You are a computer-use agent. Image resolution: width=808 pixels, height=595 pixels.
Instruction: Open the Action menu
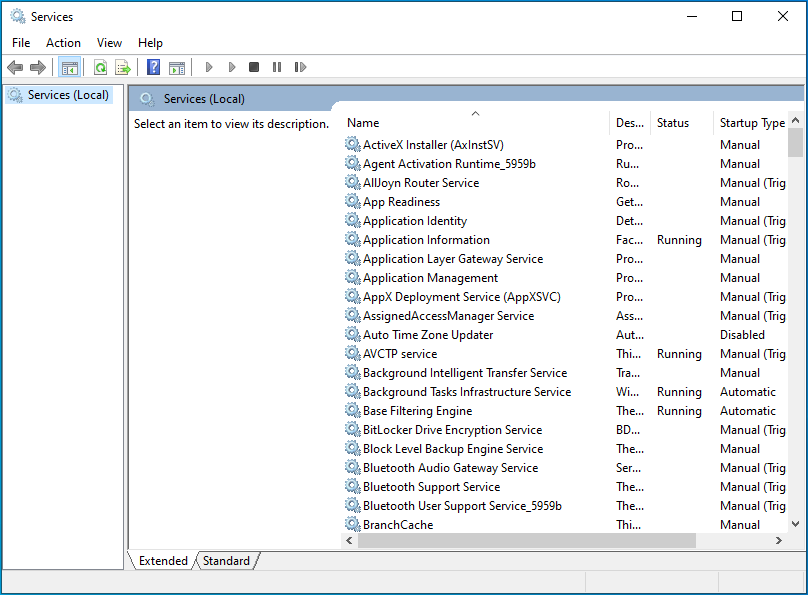click(x=63, y=43)
